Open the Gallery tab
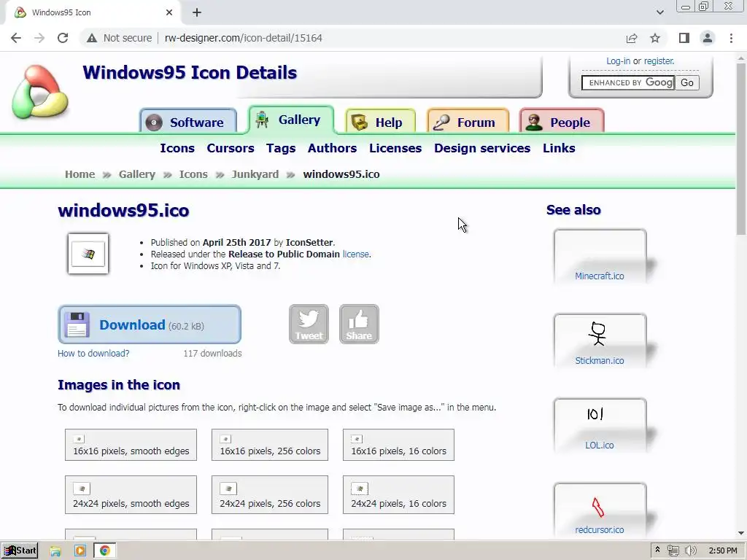The image size is (747, 560). click(x=291, y=120)
